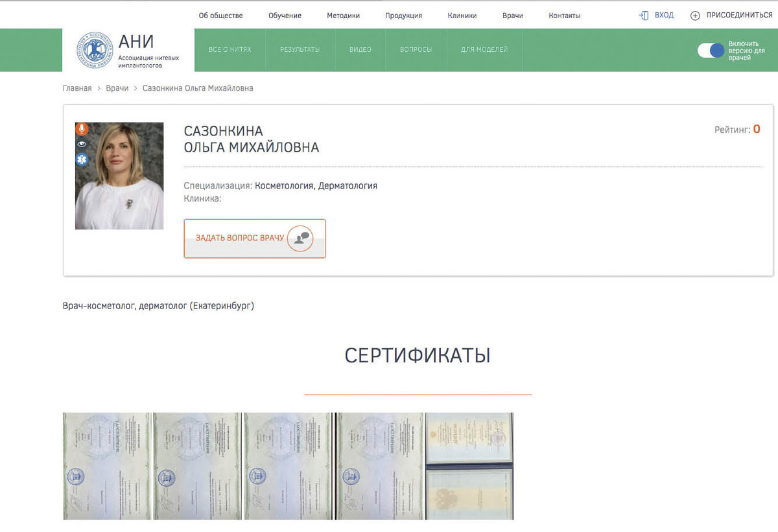This screenshot has height=532, width=778.
Task: Open the diploma thumbnail under СЕРТИФИКАТЫ
Action: (469, 466)
